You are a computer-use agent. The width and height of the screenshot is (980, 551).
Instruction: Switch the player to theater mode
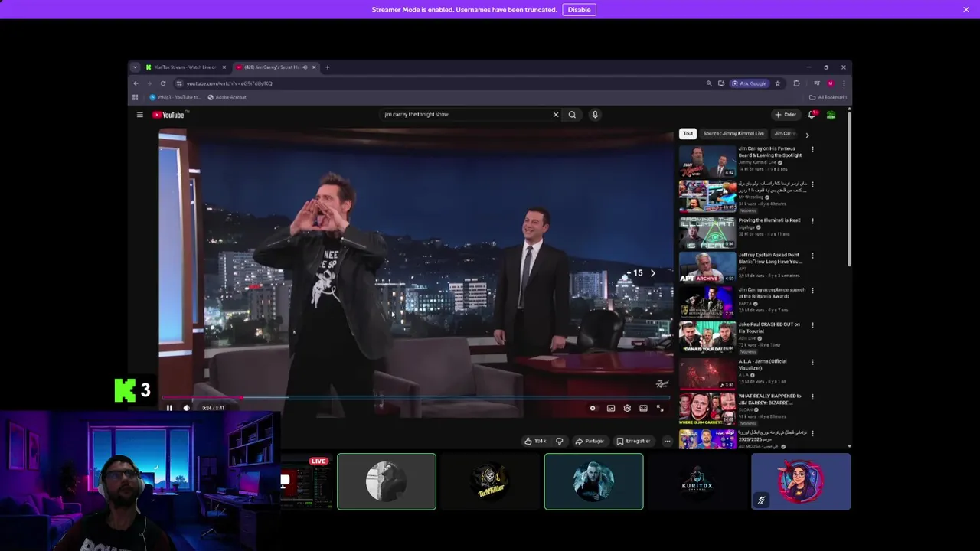point(643,408)
